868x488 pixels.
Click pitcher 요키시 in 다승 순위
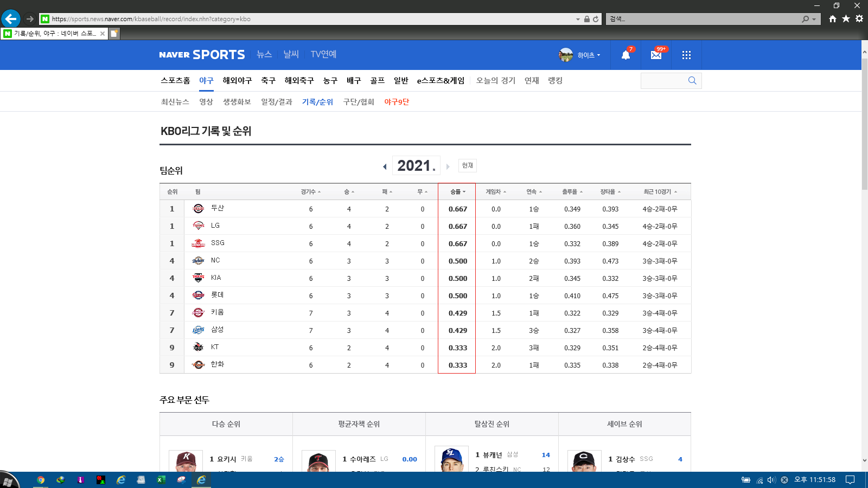pos(227,459)
